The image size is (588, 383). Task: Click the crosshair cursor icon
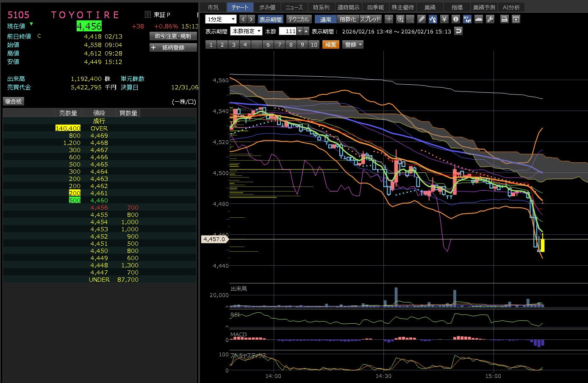[x=389, y=19]
